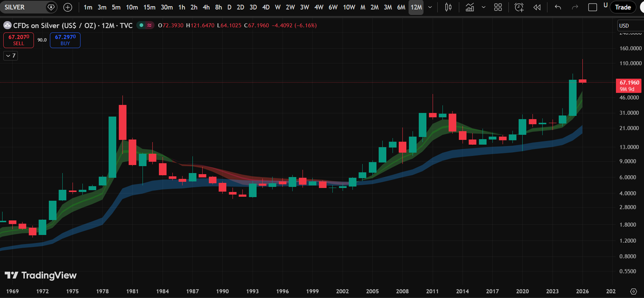Switch to the 5m interval
The image size is (644, 298).
116,8
